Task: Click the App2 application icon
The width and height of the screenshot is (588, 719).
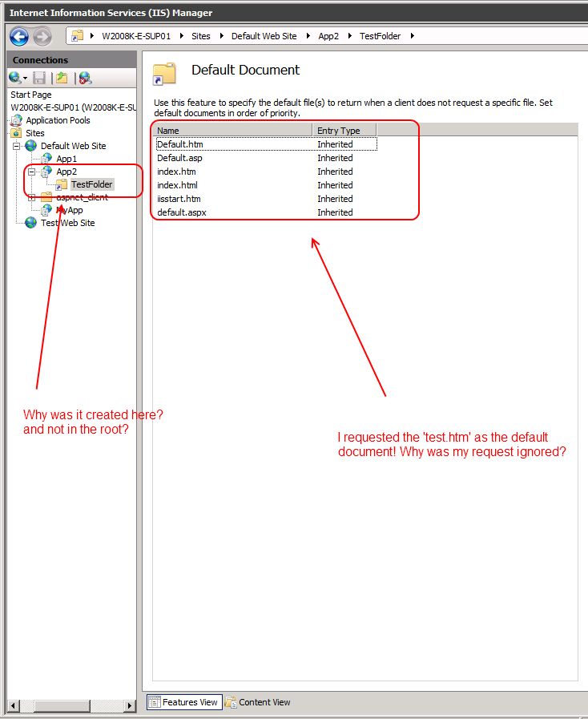Action: 46,172
